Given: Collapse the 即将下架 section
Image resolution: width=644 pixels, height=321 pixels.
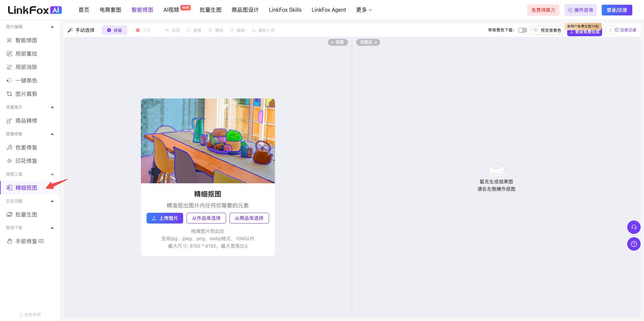Looking at the screenshot, I should (52, 228).
